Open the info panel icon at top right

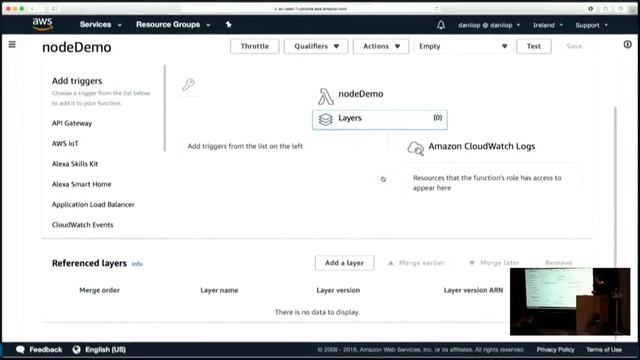click(x=628, y=44)
